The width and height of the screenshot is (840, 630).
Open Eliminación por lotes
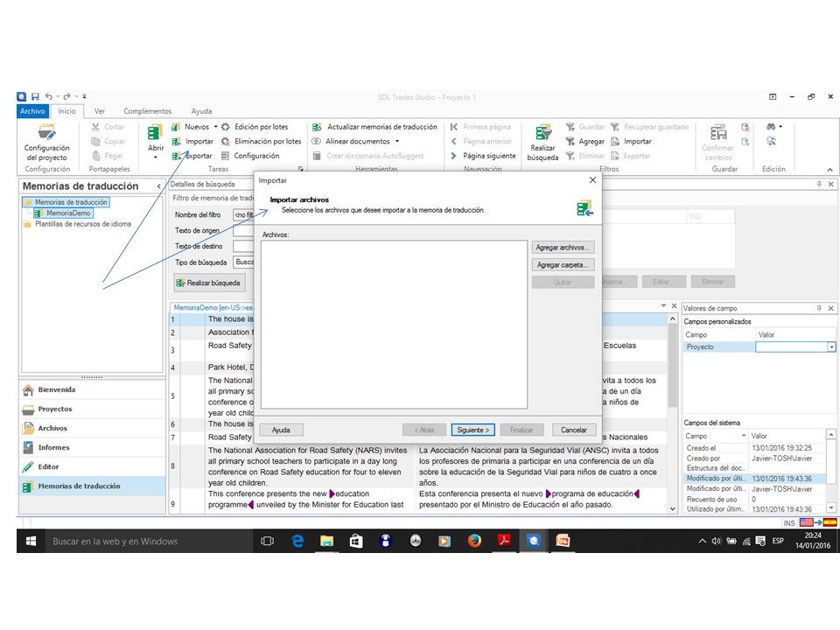pyautogui.click(x=262, y=142)
